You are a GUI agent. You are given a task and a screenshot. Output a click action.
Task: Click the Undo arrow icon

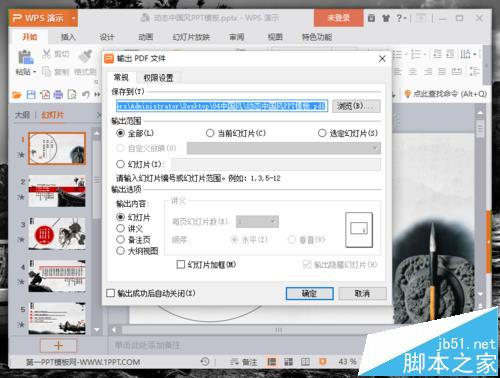pyautogui.click(x=86, y=95)
